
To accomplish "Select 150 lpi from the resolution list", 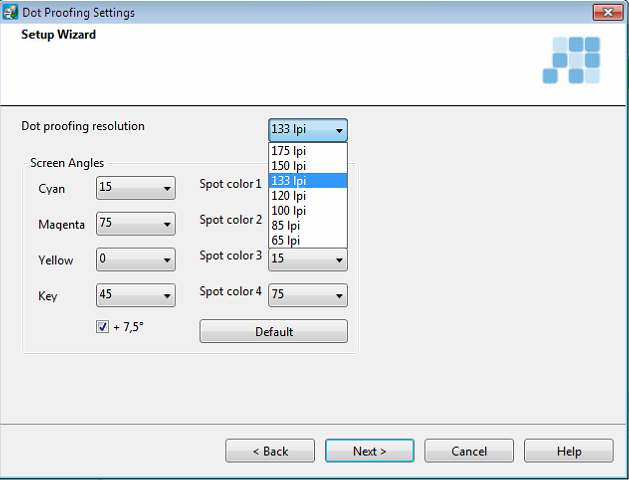I will (x=308, y=166).
